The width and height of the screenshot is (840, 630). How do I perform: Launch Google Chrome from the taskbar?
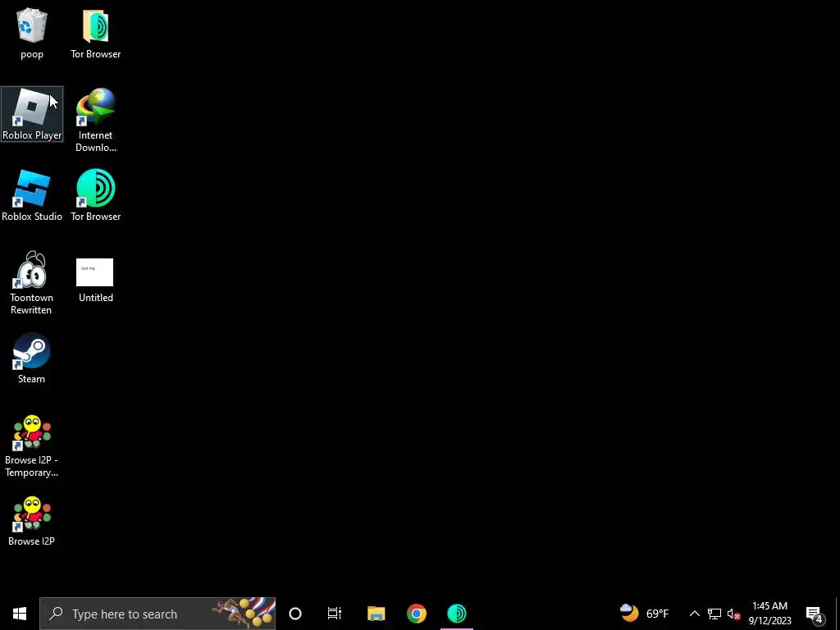(416, 614)
